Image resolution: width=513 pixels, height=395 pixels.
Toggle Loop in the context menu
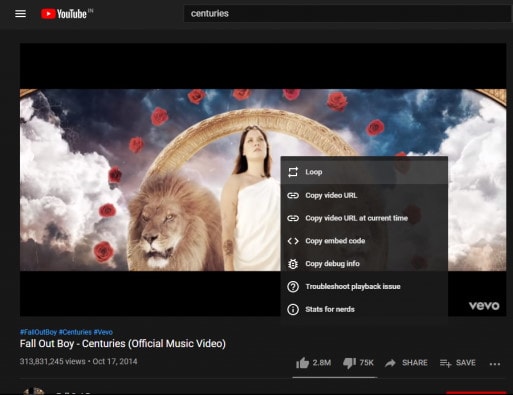(x=364, y=172)
